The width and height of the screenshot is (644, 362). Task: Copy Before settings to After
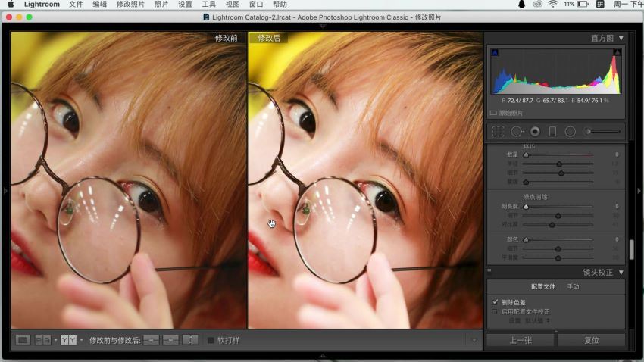coord(151,340)
